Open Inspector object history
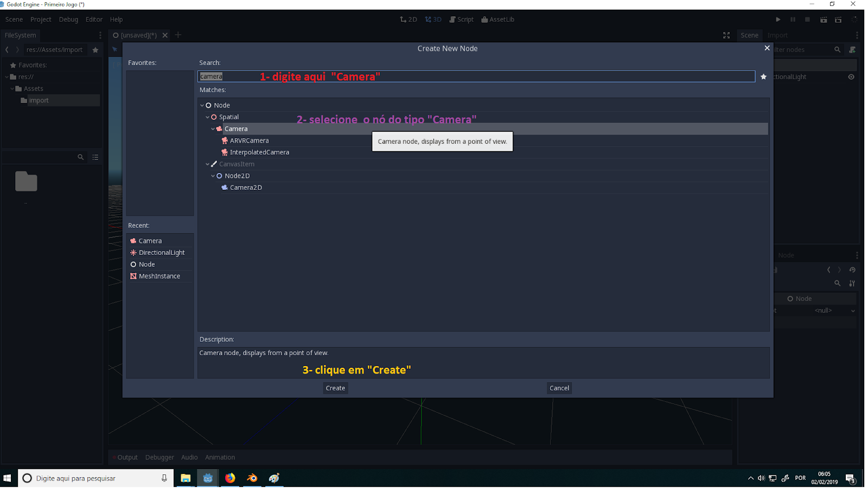This screenshot has width=868, height=488. click(852, 270)
